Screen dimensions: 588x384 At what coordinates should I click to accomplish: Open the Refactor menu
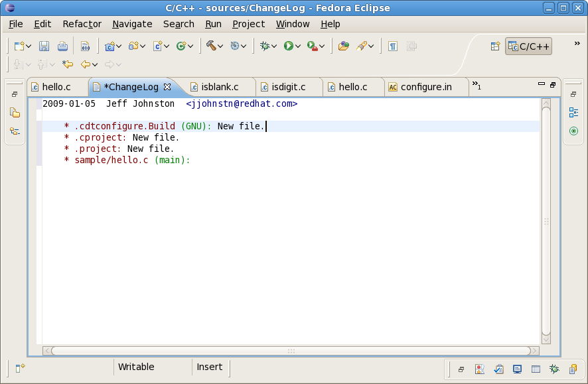point(82,24)
